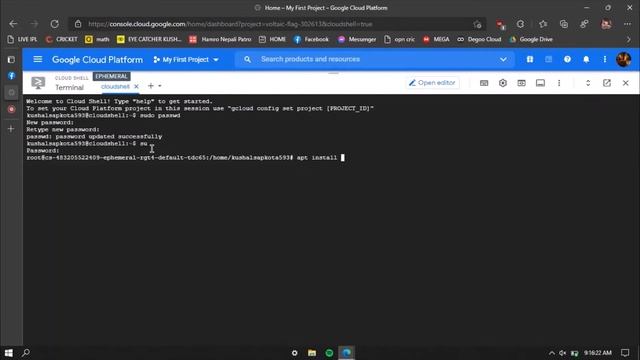Open the terminal settings gear icon
640x360 pixels.
[503, 83]
